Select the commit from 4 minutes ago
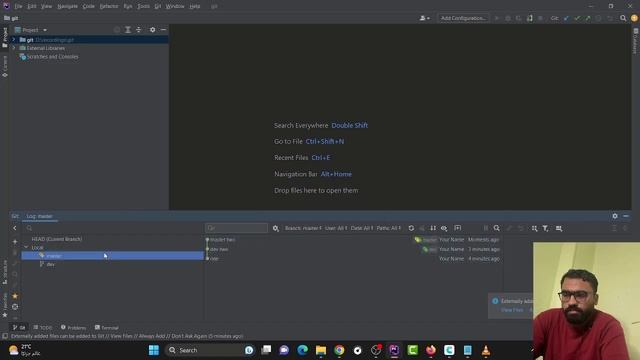 [x=353, y=258]
